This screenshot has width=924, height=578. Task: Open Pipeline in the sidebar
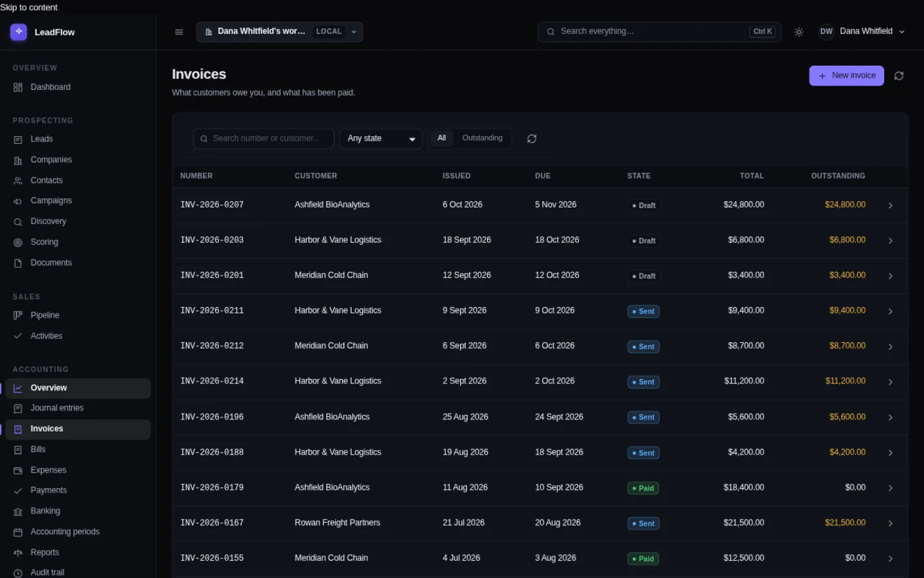point(78,315)
